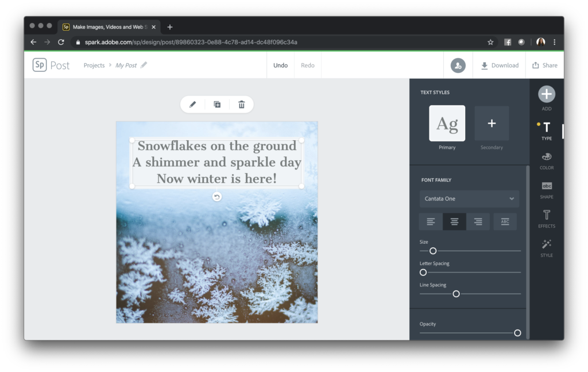Select the Primary text style
The width and height of the screenshot is (588, 372).
[x=447, y=124]
